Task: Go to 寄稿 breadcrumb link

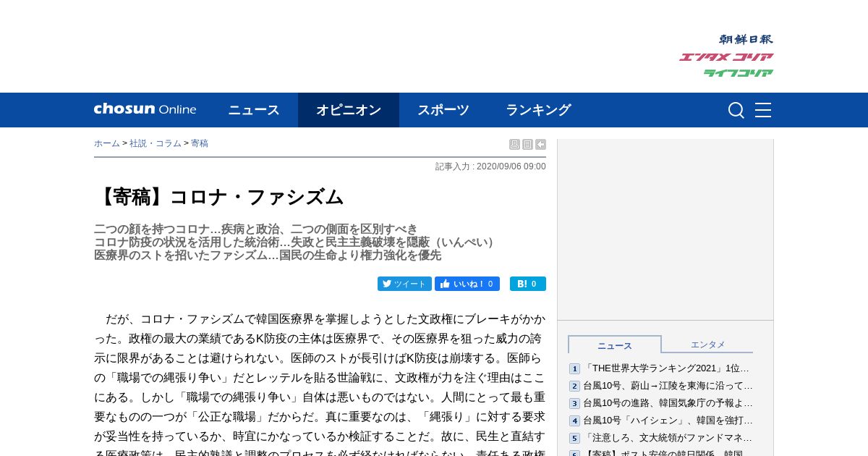Action: click(200, 143)
